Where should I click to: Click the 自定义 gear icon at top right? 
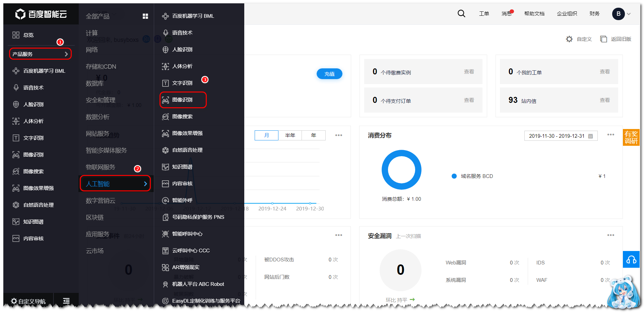tap(569, 39)
